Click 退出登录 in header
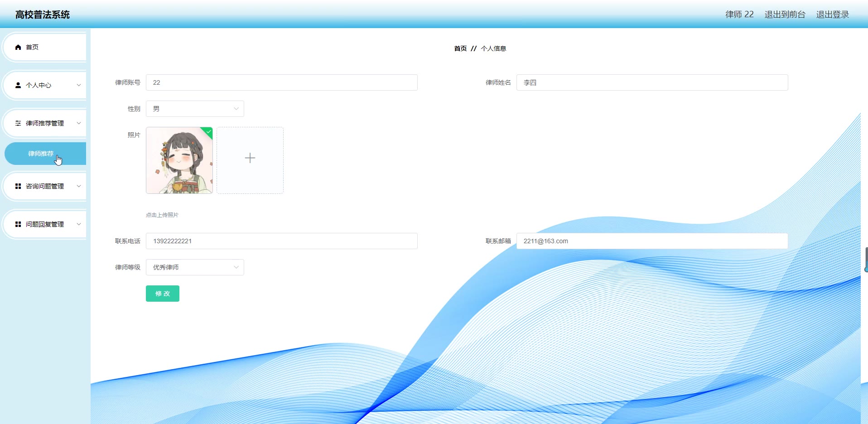This screenshot has height=424, width=868. pos(833,14)
